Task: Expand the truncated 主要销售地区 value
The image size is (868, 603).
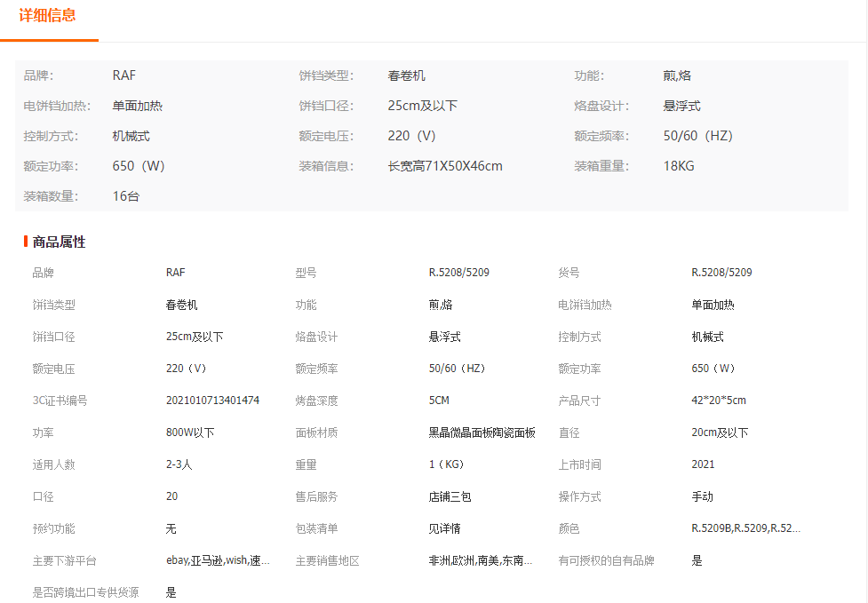Action: pos(481,560)
